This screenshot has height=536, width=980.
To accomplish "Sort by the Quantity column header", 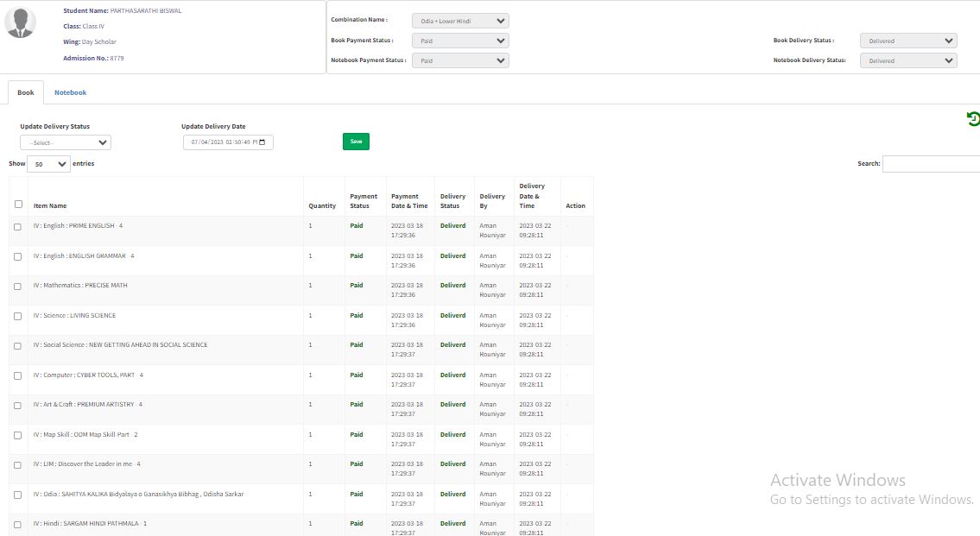I will tap(322, 206).
